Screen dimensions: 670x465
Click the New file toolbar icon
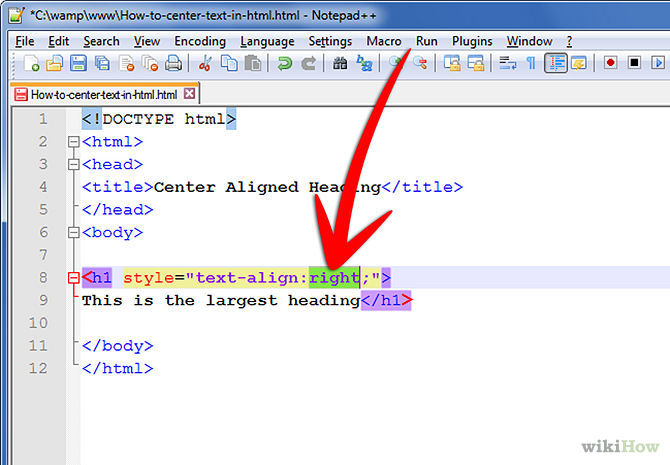32,64
